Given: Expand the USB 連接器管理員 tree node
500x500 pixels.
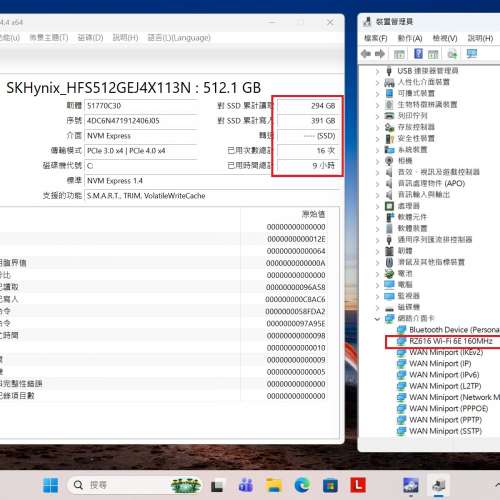Looking at the screenshot, I should click(x=377, y=71).
